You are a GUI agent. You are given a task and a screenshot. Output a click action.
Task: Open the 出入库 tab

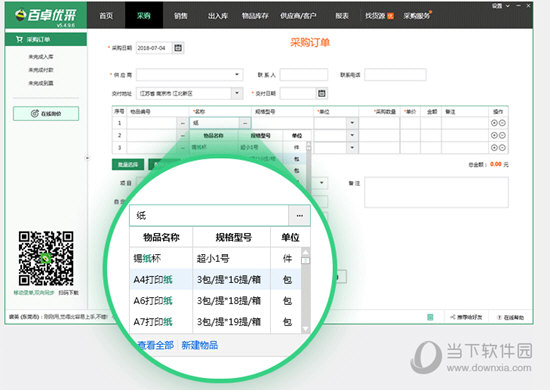click(218, 16)
